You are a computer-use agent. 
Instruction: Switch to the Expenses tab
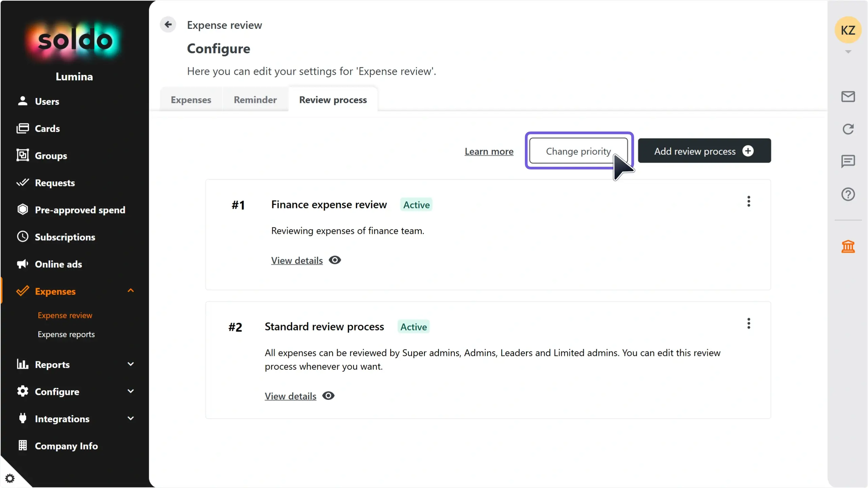191,100
